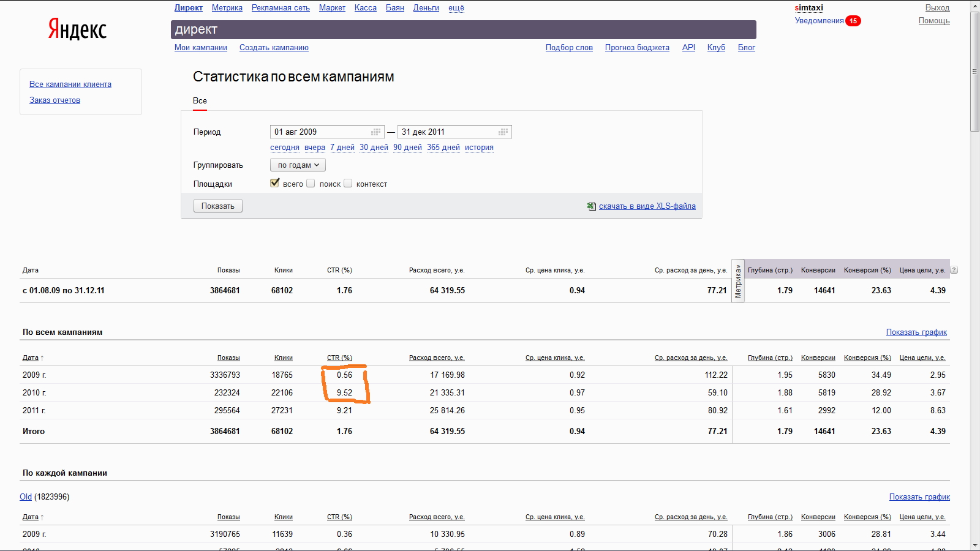Sort all-campaigns table by Расход всего
The width and height of the screenshot is (980, 551).
pos(437,358)
